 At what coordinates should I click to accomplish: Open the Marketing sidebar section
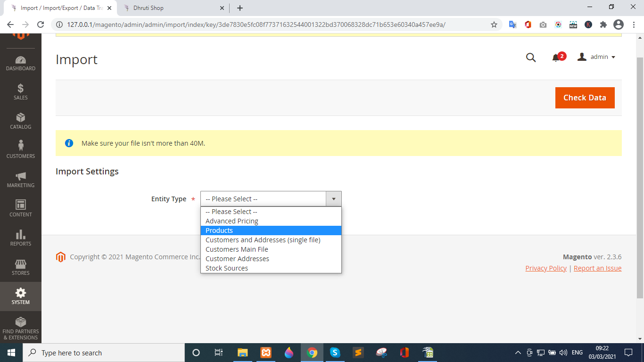[x=20, y=180]
